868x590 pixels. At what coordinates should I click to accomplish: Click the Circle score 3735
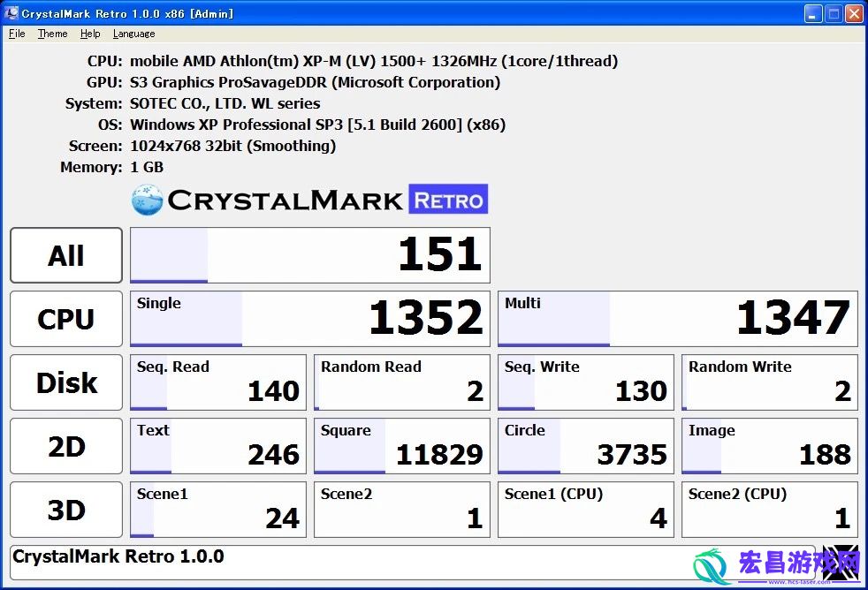pyautogui.click(x=586, y=446)
